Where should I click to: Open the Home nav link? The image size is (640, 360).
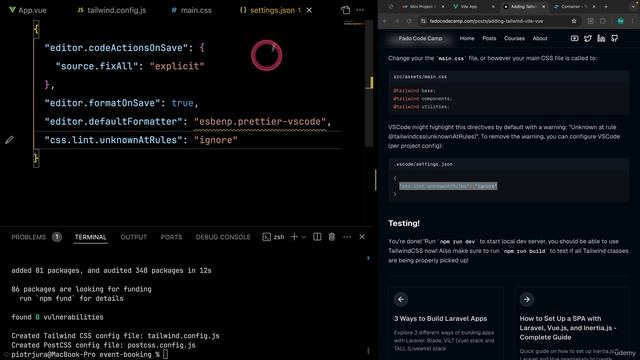coord(467,38)
